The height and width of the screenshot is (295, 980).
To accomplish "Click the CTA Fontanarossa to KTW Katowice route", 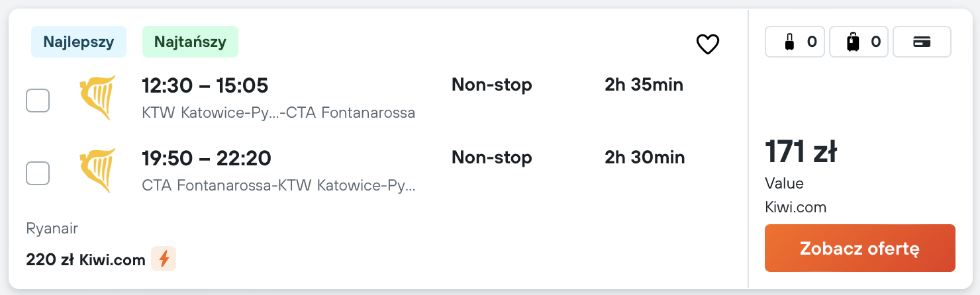I will click(x=278, y=186).
